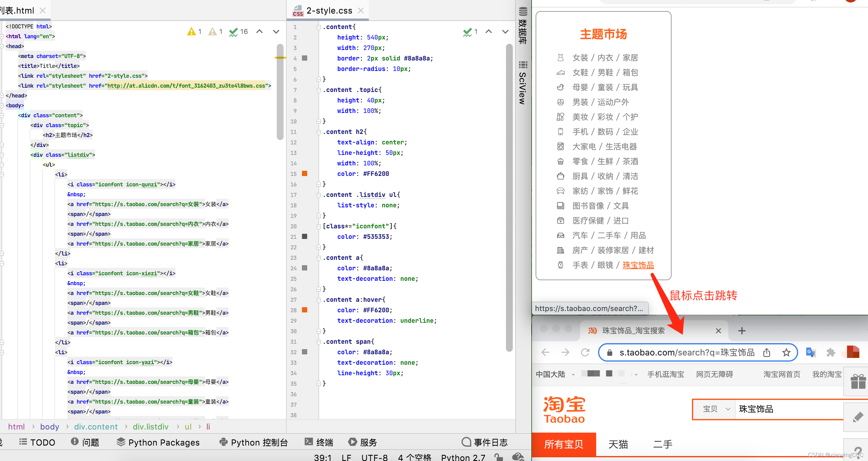
Task: Select body in the breadcrumb bar
Action: coord(49,427)
